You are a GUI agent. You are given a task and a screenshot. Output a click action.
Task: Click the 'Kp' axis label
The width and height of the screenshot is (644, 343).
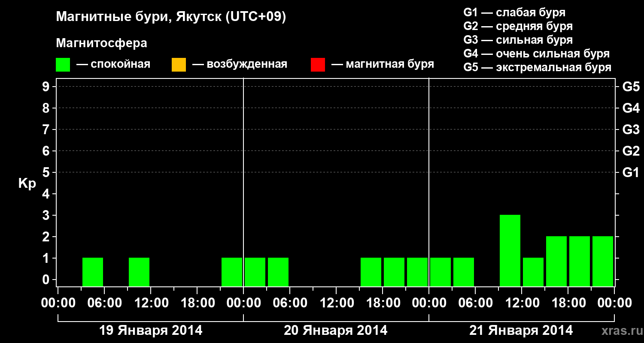(x=27, y=184)
